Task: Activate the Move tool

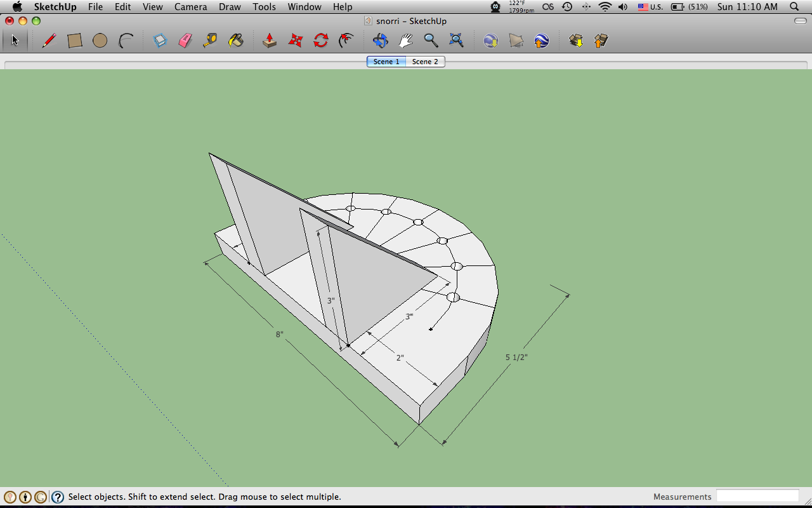Action: [296, 41]
